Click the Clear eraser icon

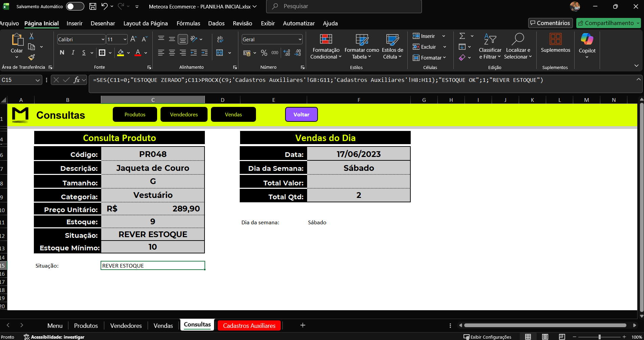click(x=462, y=58)
